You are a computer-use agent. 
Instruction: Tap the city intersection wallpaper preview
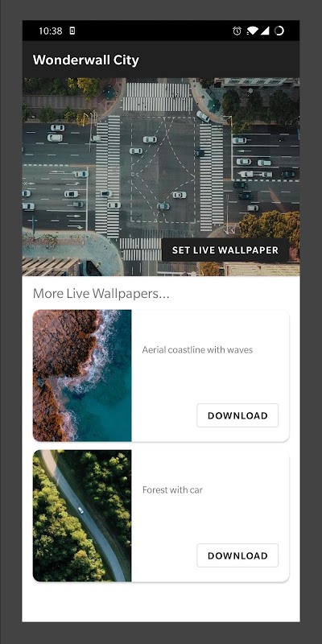coord(161,176)
